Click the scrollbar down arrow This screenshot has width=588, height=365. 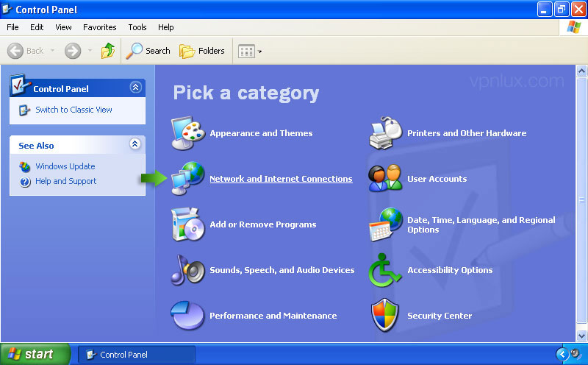coord(581,336)
